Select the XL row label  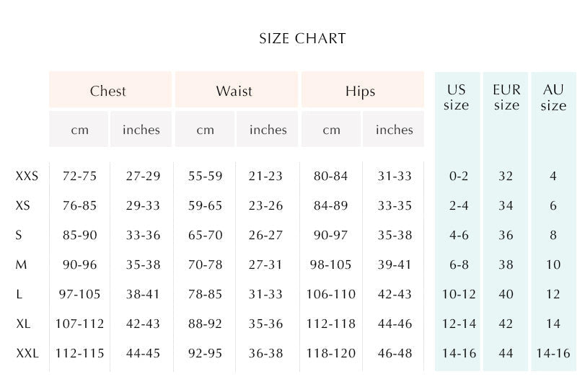point(23,324)
